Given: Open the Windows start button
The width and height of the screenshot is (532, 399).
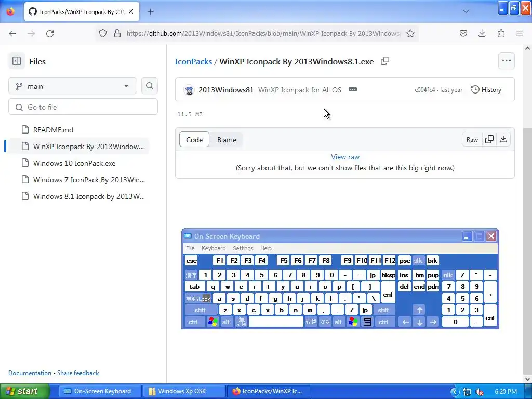Looking at the screenshot, I should click(24, 391).
